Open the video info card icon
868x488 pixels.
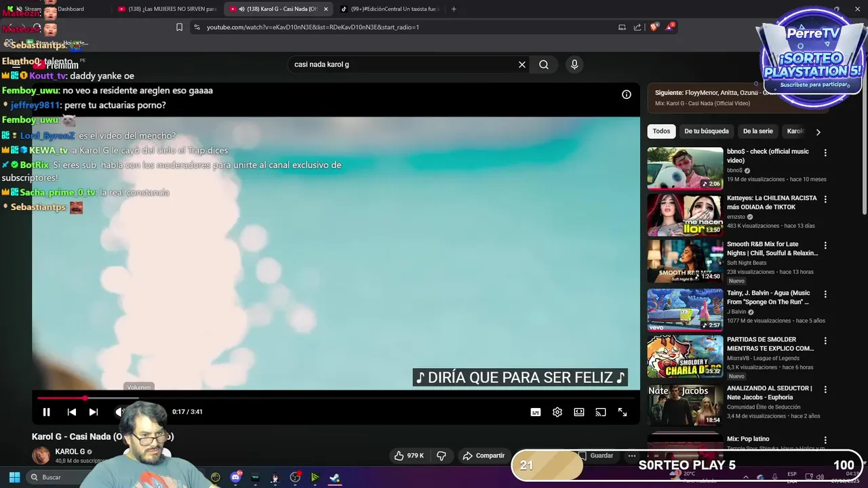(x=627, y=94)
